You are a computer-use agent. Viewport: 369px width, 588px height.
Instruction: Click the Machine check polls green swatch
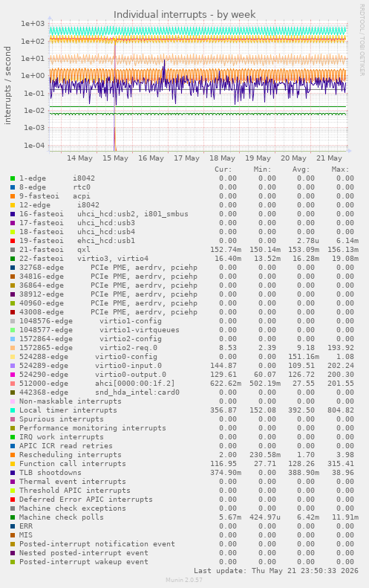coord(13,517)
